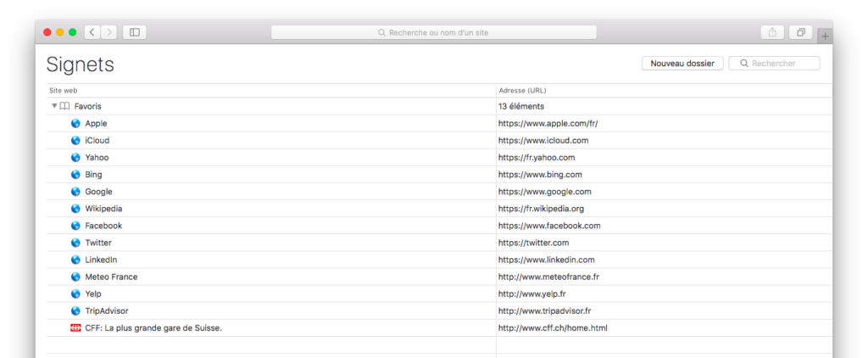Click URL http://www.meteofrance.fr
This screenshot has height=358, width=868.
click(548, 277)
